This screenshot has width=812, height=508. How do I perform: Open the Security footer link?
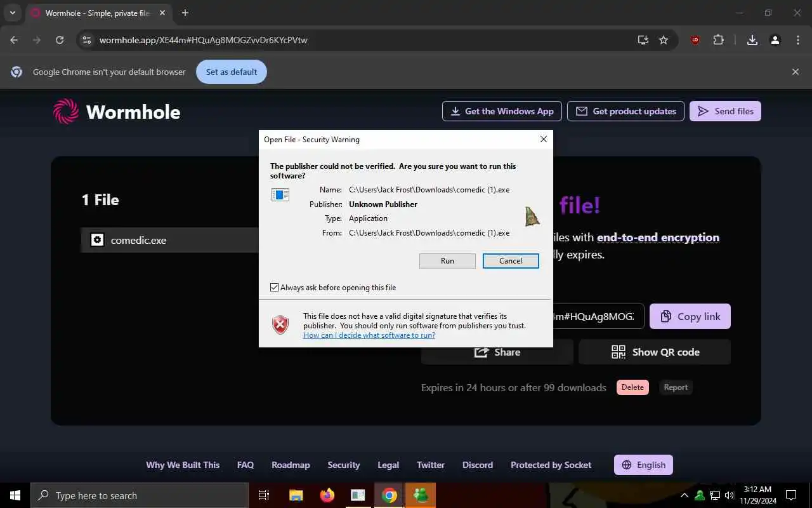point(344,465)
